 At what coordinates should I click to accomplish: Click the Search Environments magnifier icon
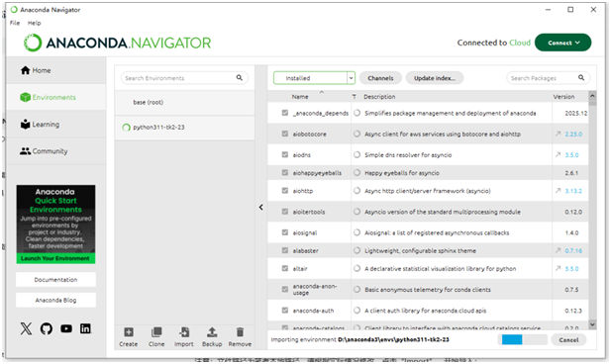[240, 78]
